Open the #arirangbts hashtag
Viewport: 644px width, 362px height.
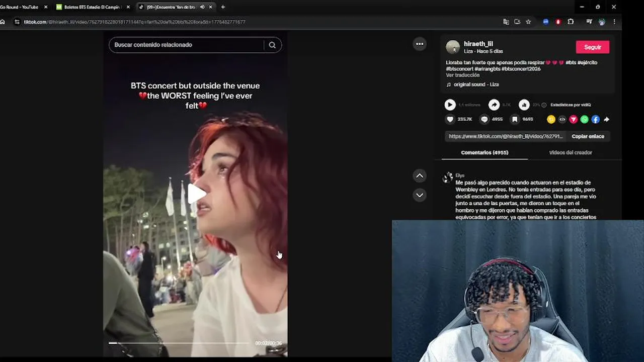[487, 68]
